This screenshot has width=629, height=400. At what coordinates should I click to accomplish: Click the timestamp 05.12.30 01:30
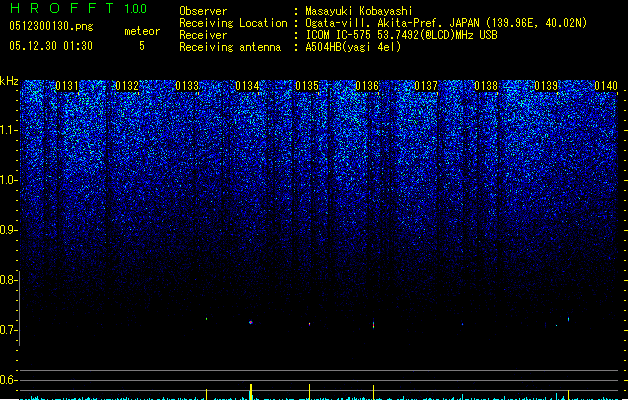(51, 46)
